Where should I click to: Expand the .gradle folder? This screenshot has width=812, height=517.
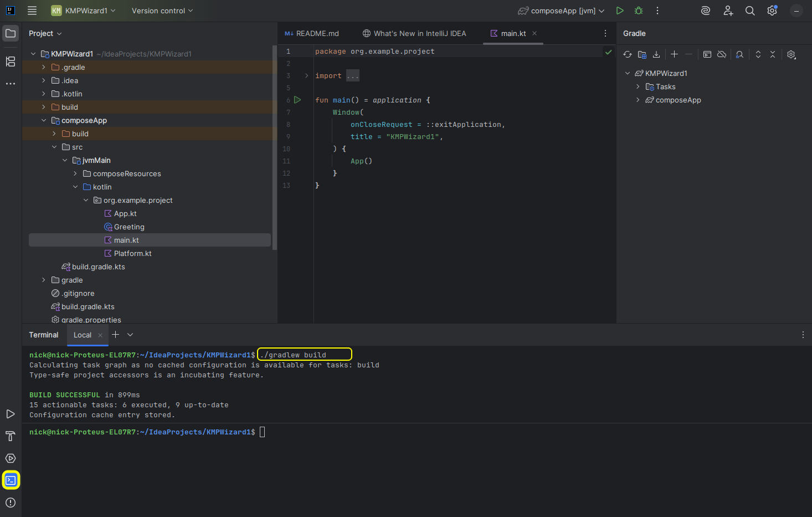pyautogui.click(x=44, y=67)
